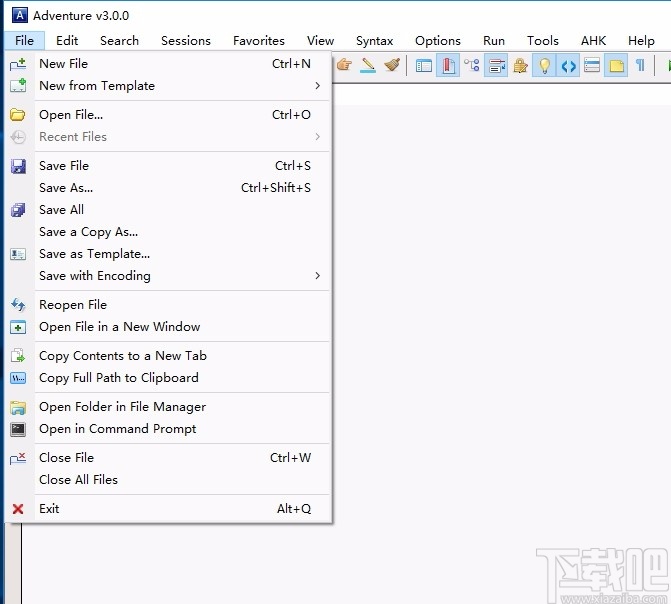Click the Command Prompt terminal icon
671x604 pixels.
click(18, 429)
